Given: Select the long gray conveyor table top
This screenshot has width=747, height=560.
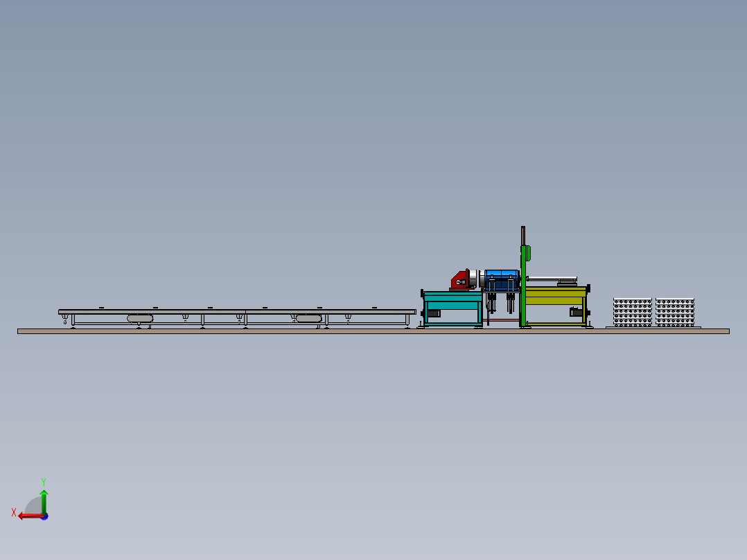Looking at the screenshot, I should point(237,312).
